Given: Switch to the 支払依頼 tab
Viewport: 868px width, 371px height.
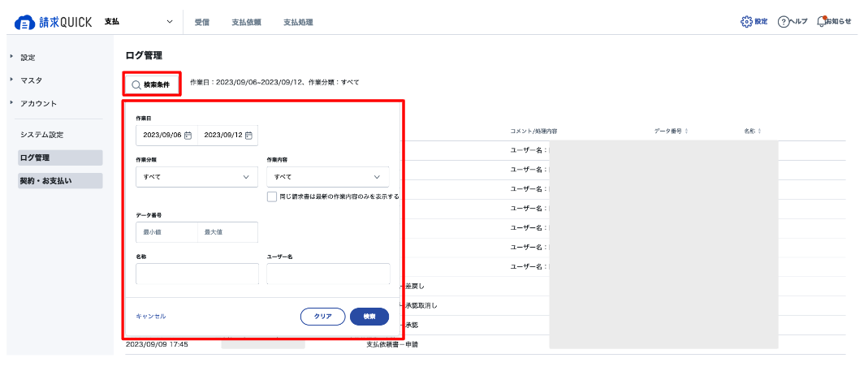Looking at the screenshot, I should click(246, 22).
